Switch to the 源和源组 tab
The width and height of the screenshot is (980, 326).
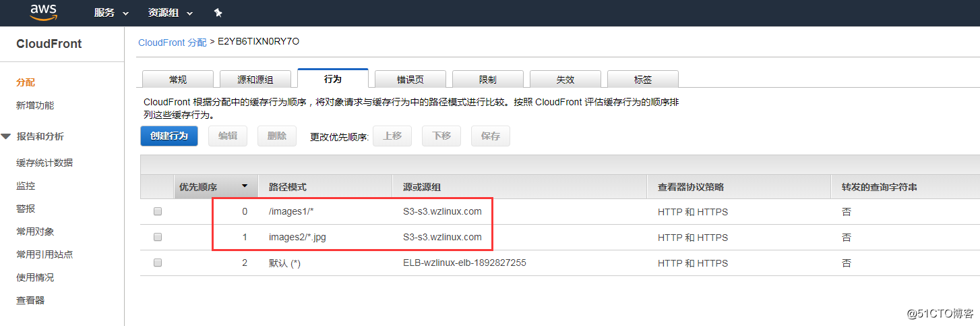pos(255,79)
